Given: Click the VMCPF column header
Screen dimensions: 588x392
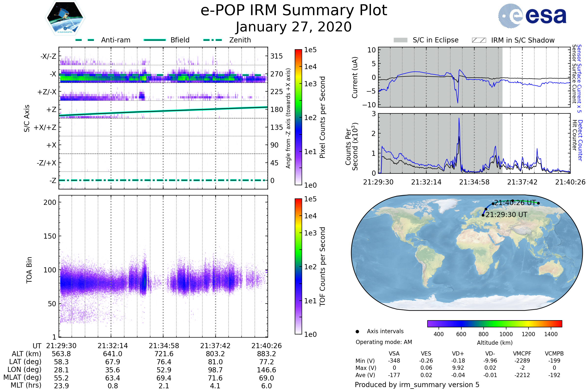Looking at the screenshot, I should click(x=522, y=354).
